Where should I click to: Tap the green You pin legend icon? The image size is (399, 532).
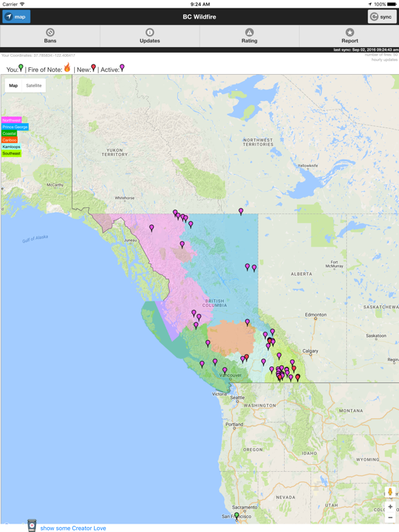click(21, 68)
